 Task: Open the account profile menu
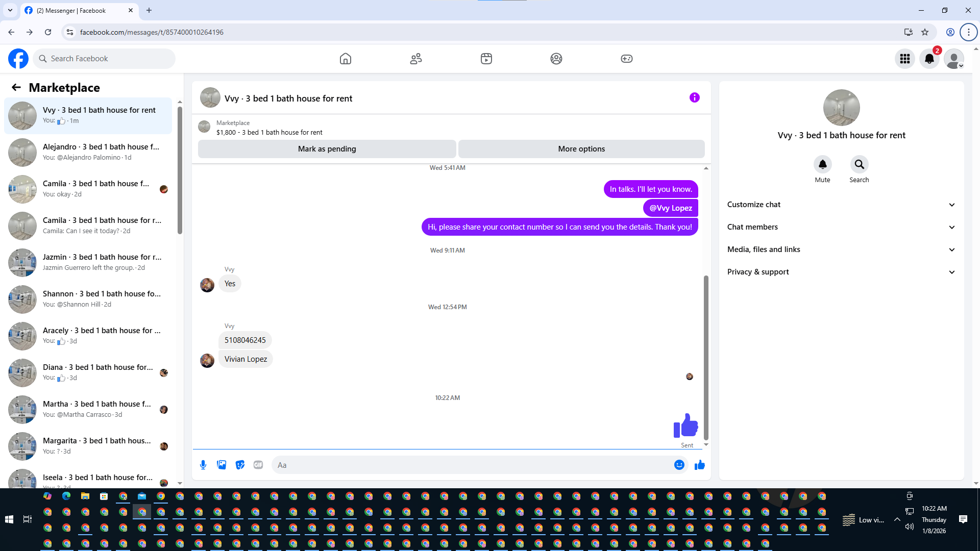coord(954,59)
